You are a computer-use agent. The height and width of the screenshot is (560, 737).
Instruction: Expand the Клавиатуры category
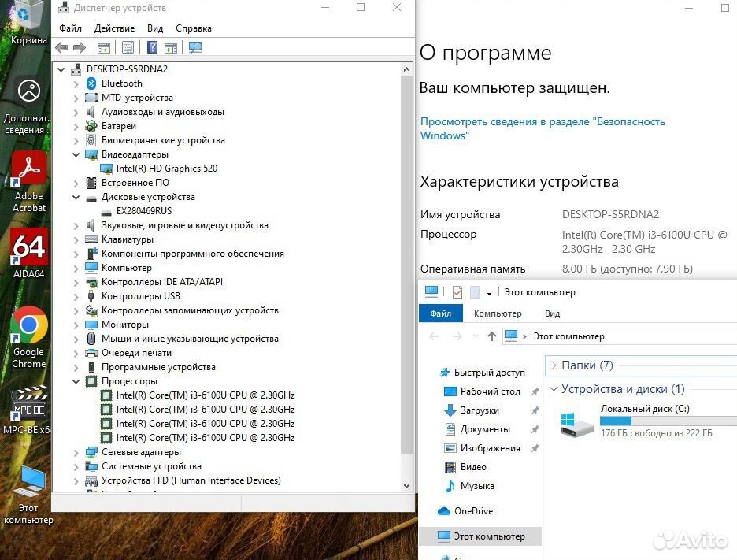(x=76, y=239)
